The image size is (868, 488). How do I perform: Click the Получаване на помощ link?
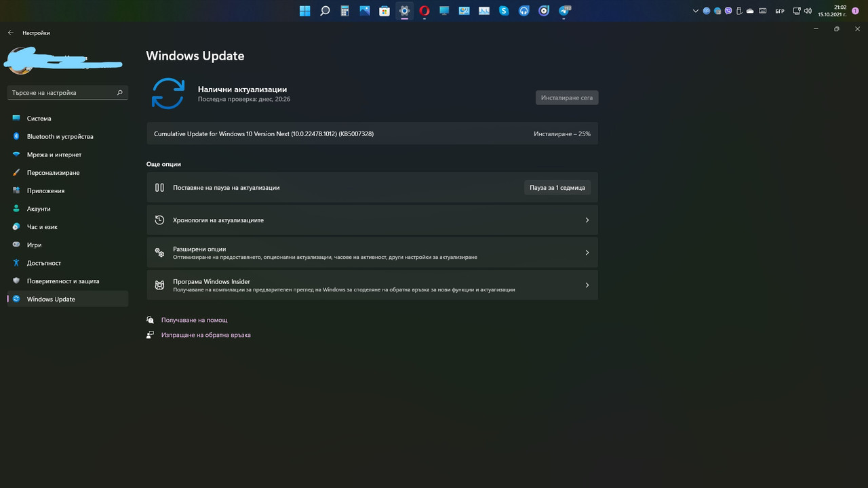[x=194, y=320]
